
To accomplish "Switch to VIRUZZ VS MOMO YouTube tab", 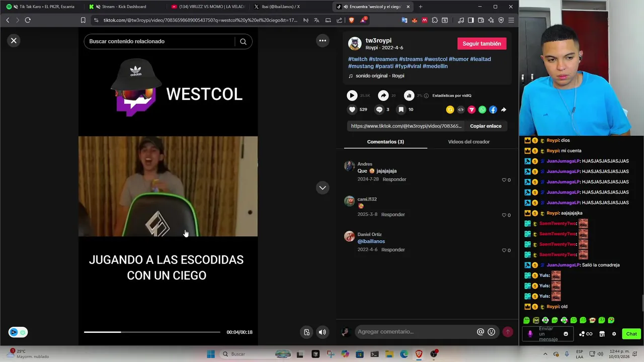I will (x=208, y=7).
